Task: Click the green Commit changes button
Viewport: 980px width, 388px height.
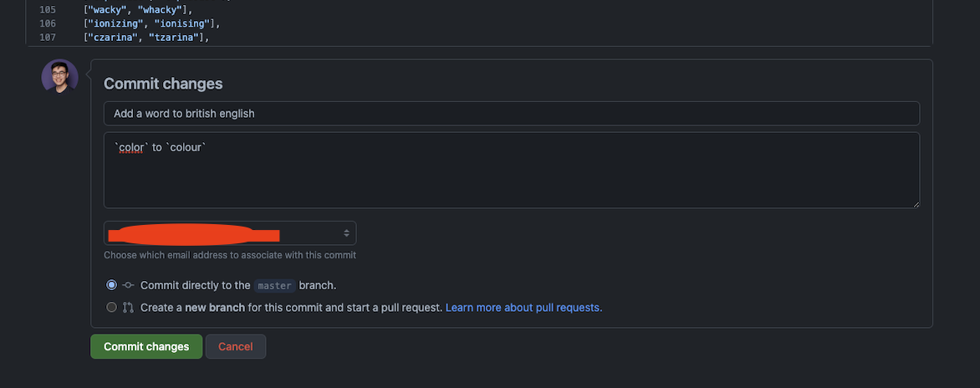Action: click(x=146, y=346)
